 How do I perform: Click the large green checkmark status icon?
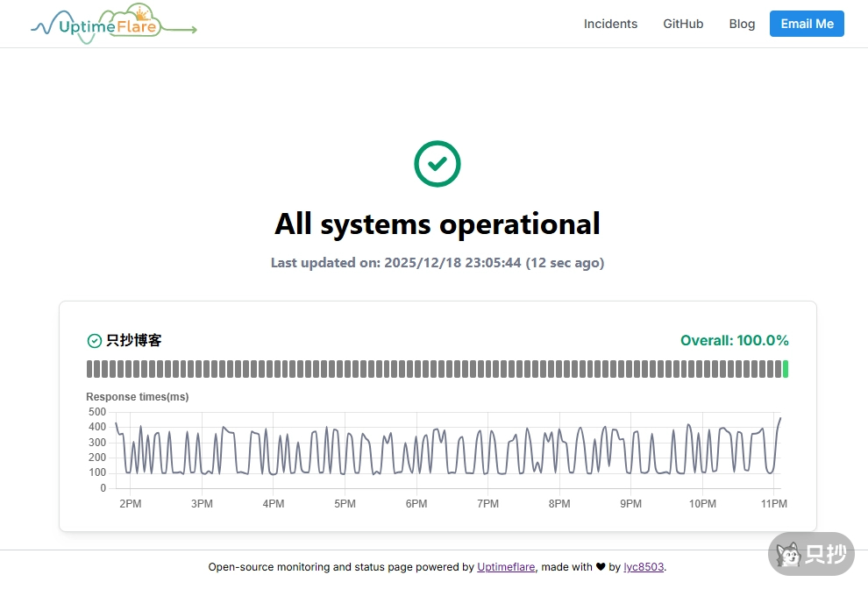point(437,164)
